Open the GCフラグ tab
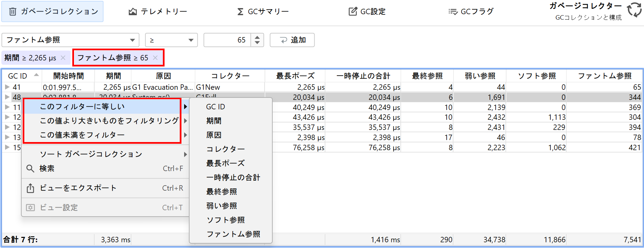Viewport: 644px width, 248px height. (x=471, y=12)
